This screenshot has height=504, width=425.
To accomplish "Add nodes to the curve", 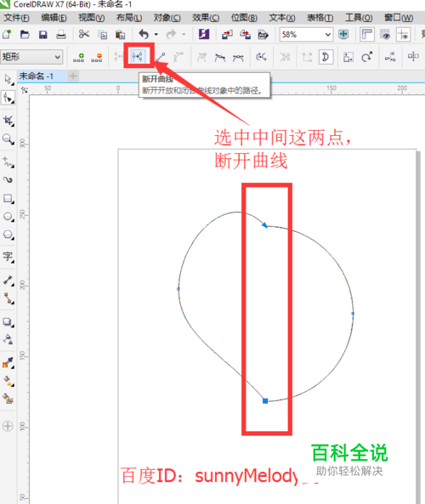I will click(x=78, y=58).
